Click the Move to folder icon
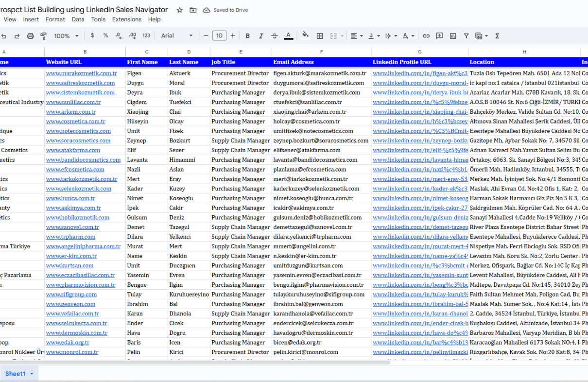Viewport: 588px width, 382px height. click(x=193, y=10)
